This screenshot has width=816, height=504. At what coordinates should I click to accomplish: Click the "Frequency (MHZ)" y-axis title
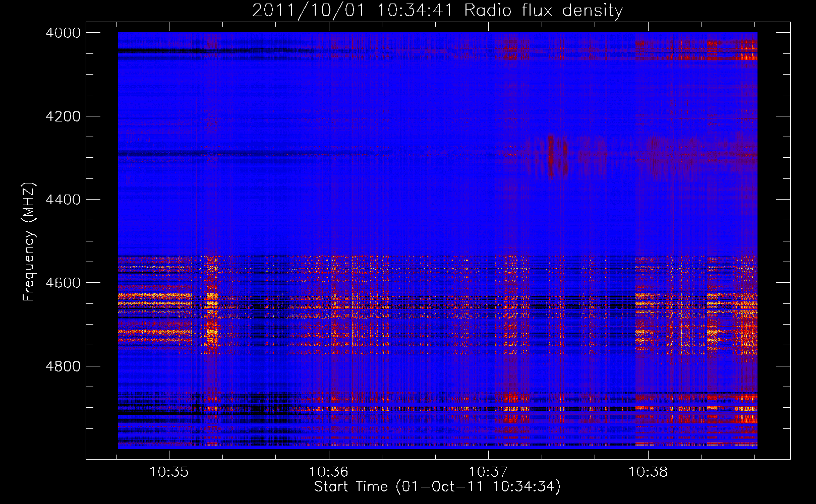tap(29, 242)
